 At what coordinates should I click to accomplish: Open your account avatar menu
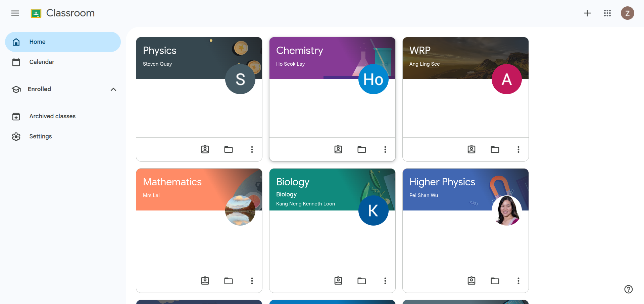point(628,13)
